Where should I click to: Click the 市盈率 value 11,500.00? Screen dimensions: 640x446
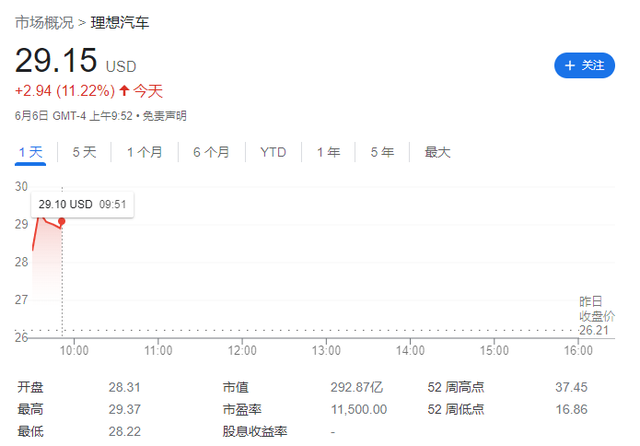[x=358, y=409]
